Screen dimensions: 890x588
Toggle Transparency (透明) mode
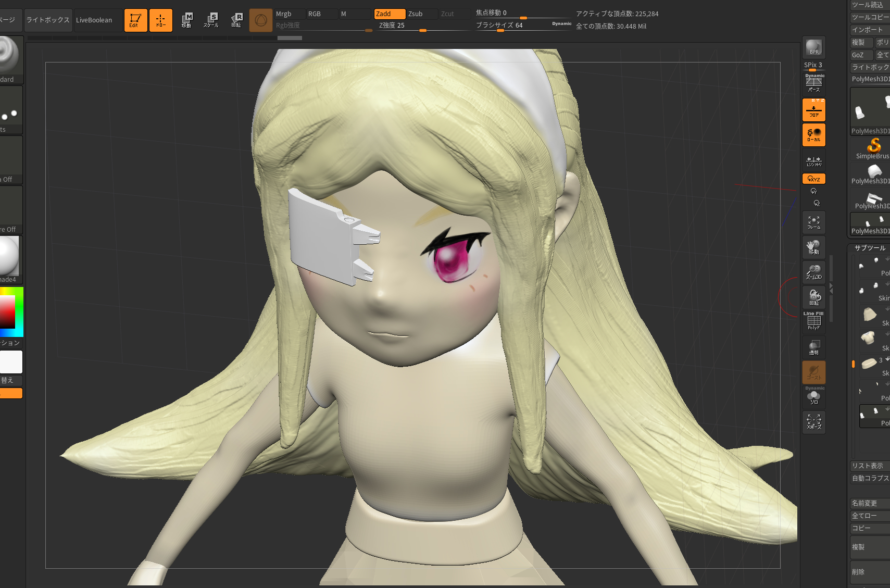(x=813, y=347)
